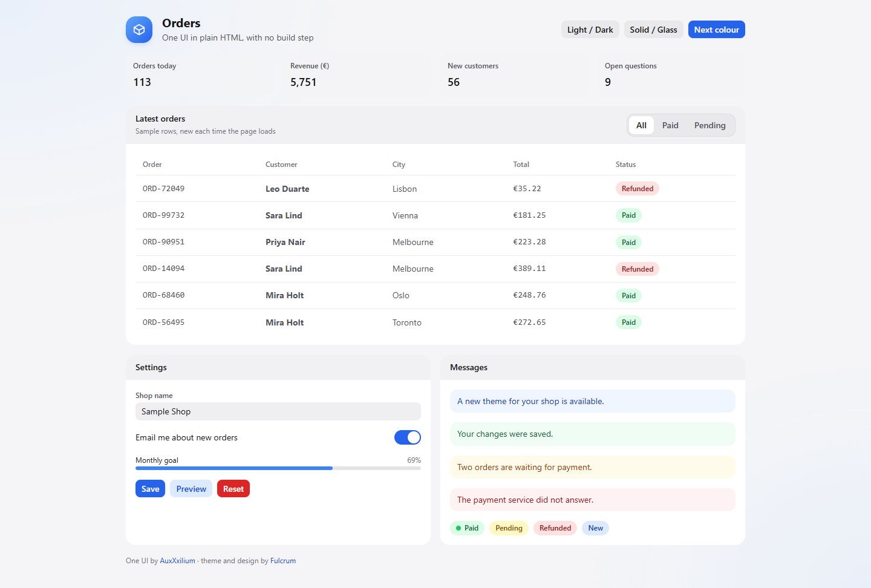Click the Paid badge for ORD-99732
This screenshot has width=871, height=588.
click(629, 215)
